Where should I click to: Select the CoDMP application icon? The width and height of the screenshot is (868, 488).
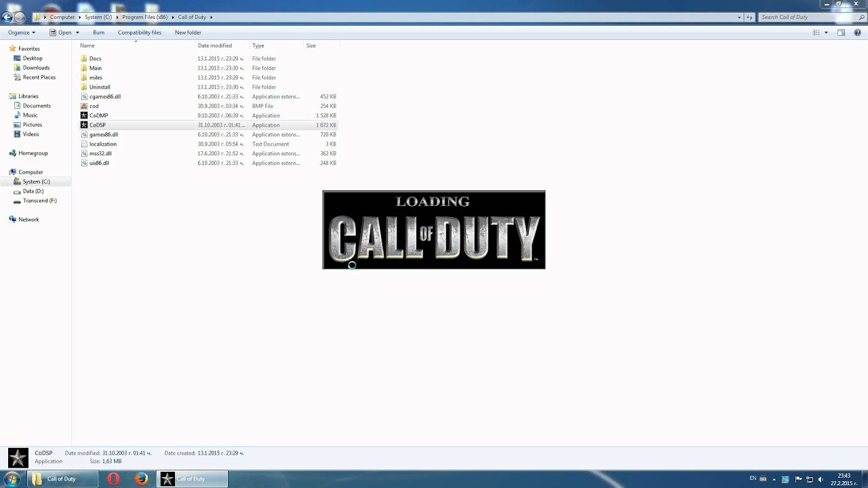[84, 115]
